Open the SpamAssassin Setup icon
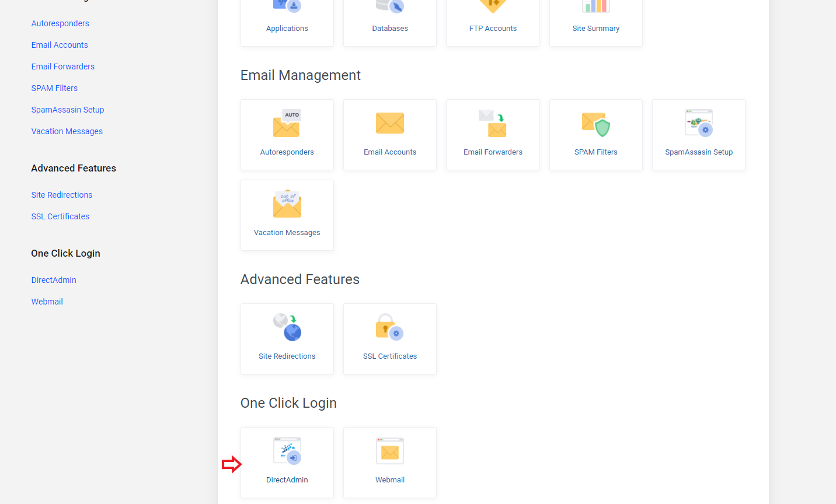This screenshot has width=836, height=504. 699,124
